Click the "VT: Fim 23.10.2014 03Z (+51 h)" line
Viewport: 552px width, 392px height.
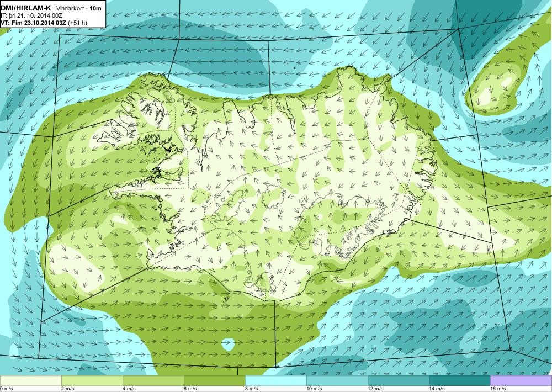(44, 23)
